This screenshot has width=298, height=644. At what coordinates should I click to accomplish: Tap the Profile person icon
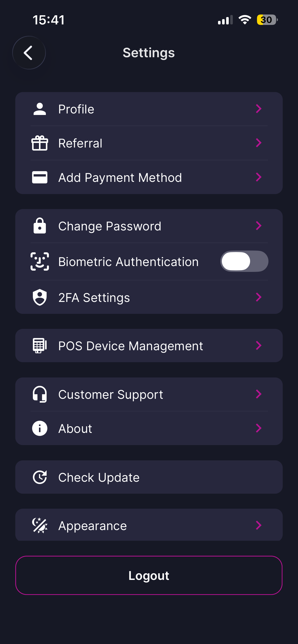point(40,109)
